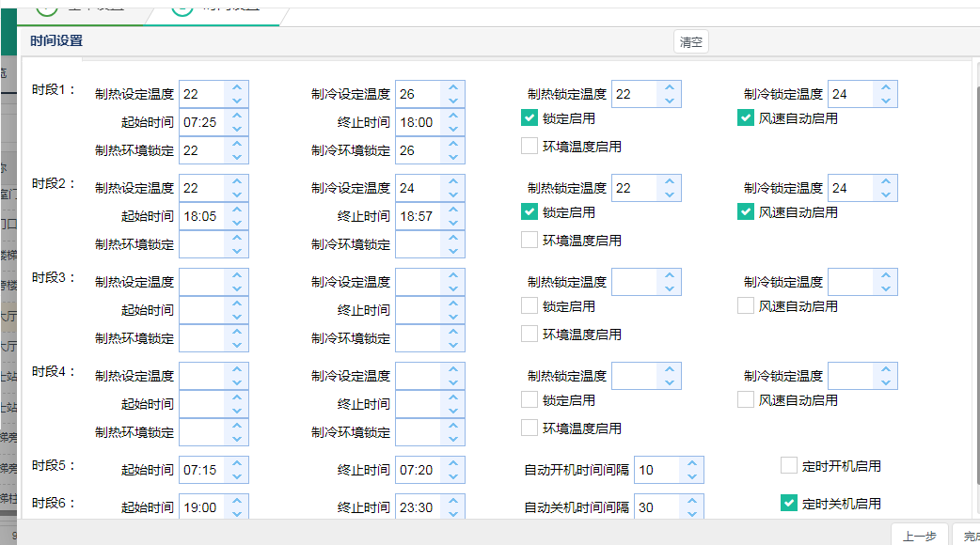Screen dimensions: 980x545
Task: Click the 清空 clear button
Action: click(691, 42)
